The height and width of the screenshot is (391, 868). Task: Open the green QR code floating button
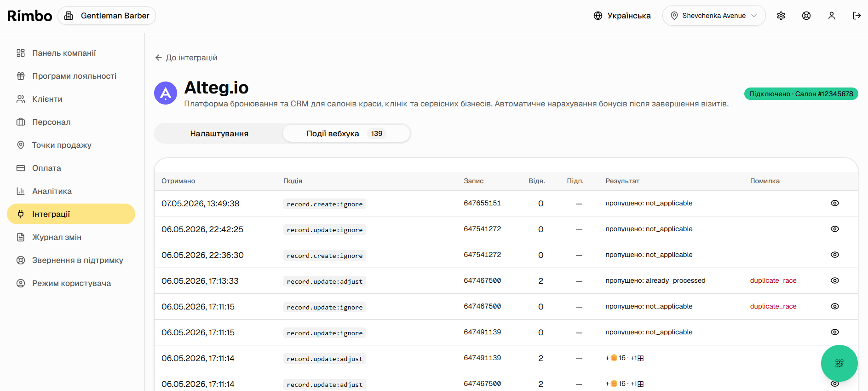pyautogui.click(x=839, y=363)
